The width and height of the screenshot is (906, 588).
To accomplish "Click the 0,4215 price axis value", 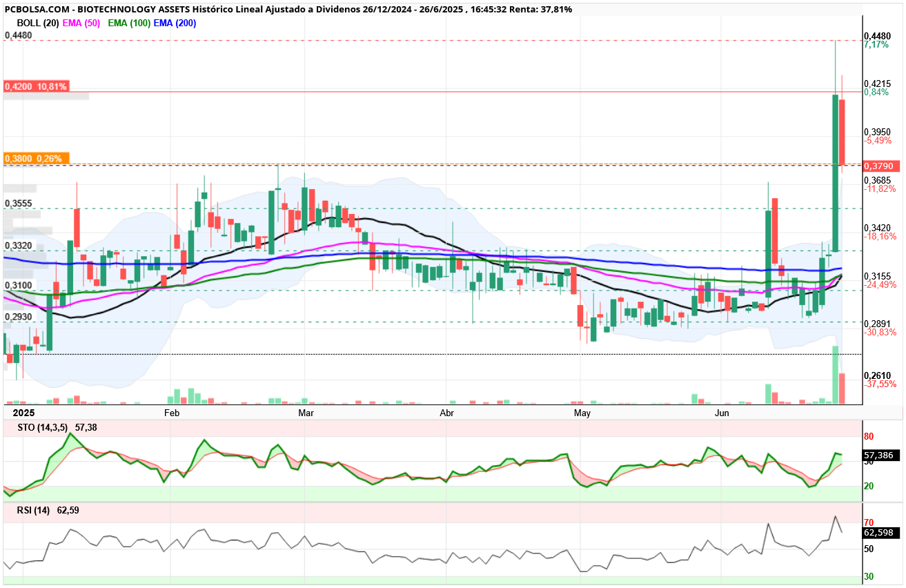I will pos(878,84).
